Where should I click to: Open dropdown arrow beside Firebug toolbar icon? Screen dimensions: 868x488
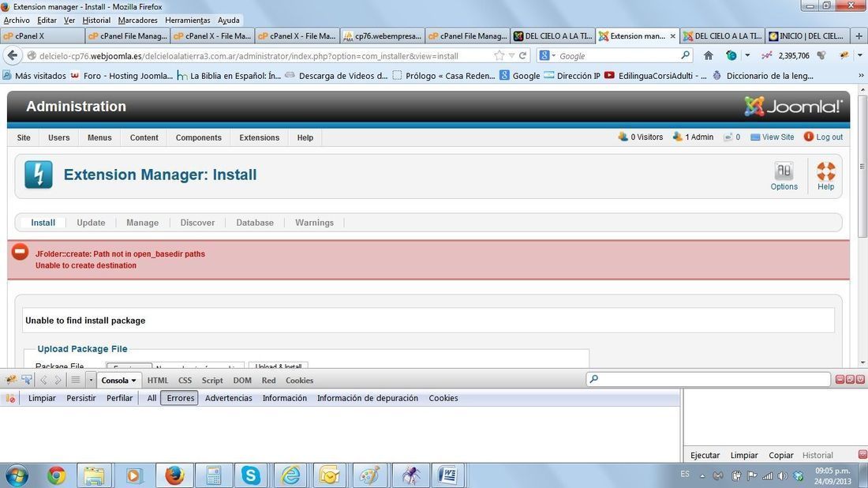(x=859, y=55)
